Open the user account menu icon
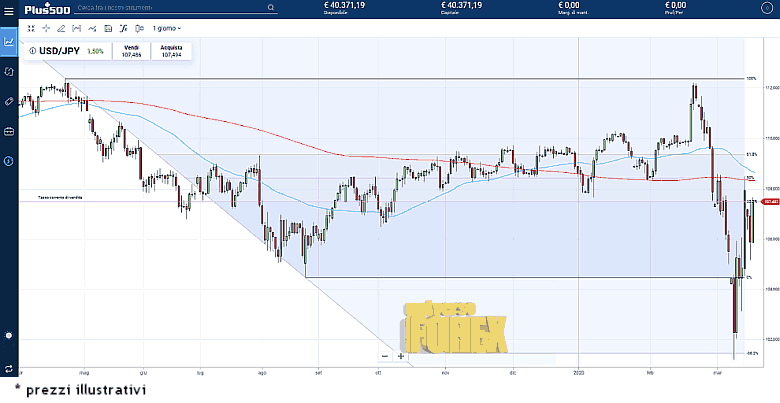Viewport: 780px width, 403px height. tap(766, 8)
